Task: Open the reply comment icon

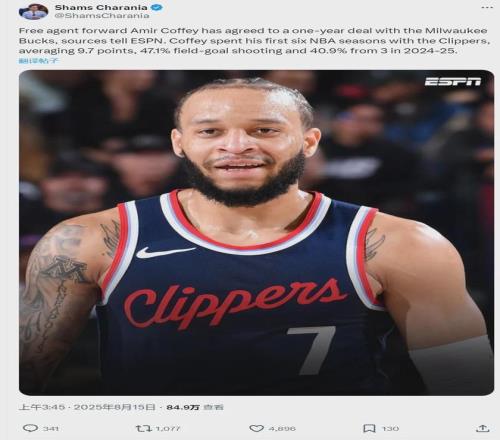Action: [x=30, y=428]
